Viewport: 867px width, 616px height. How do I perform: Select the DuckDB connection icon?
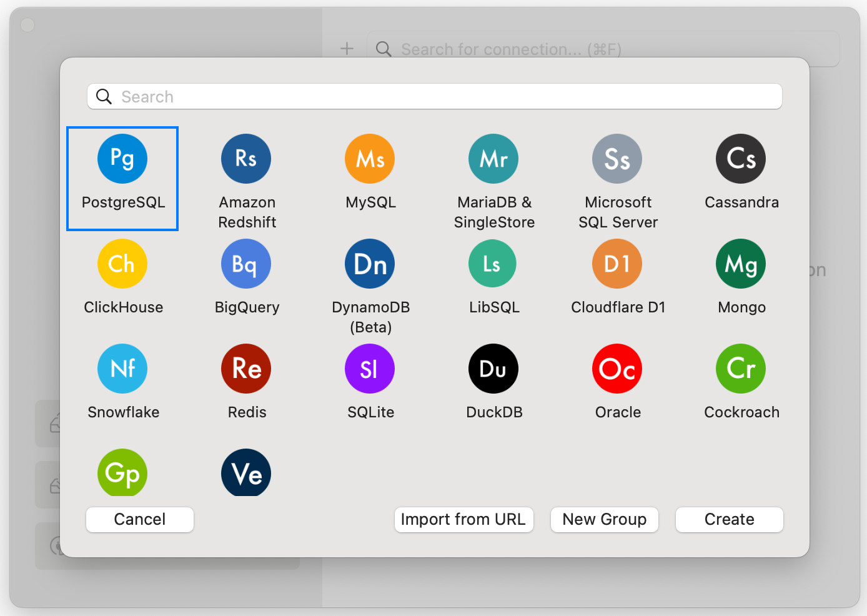pyautogui.click(x=493, y=369)
